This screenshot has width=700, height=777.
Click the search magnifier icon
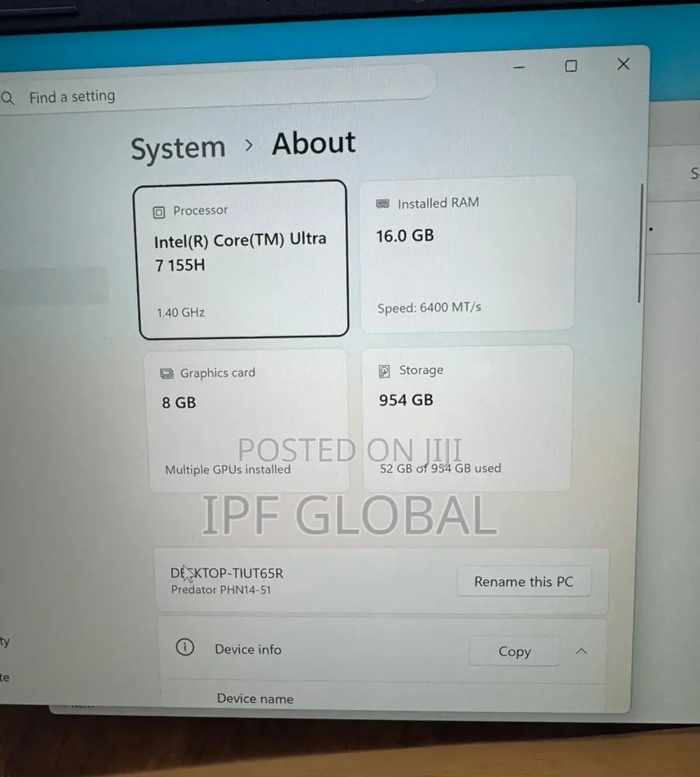click(7, 98)
